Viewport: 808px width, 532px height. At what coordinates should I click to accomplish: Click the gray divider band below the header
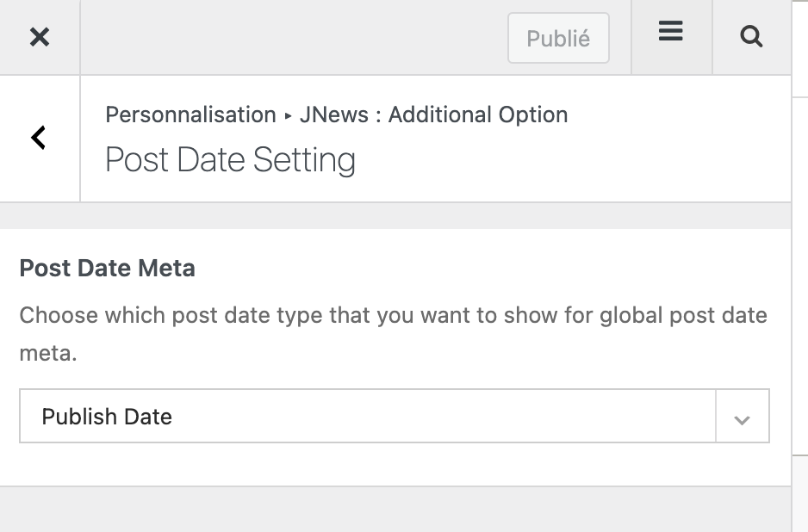[x=395, y=216]
